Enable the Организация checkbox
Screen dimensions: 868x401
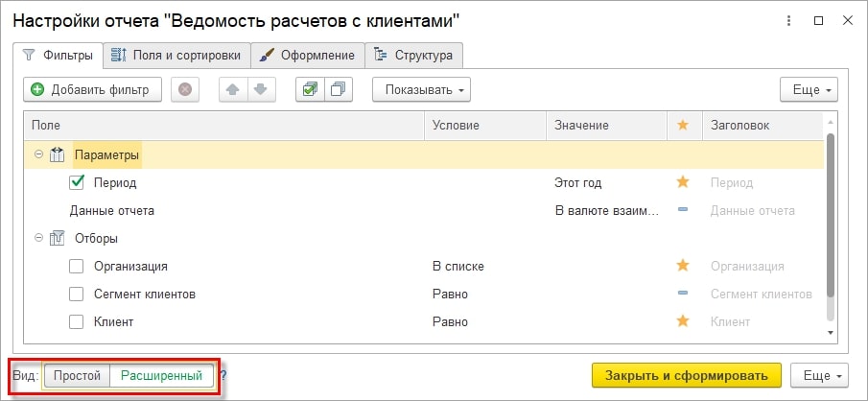point(77,267)
